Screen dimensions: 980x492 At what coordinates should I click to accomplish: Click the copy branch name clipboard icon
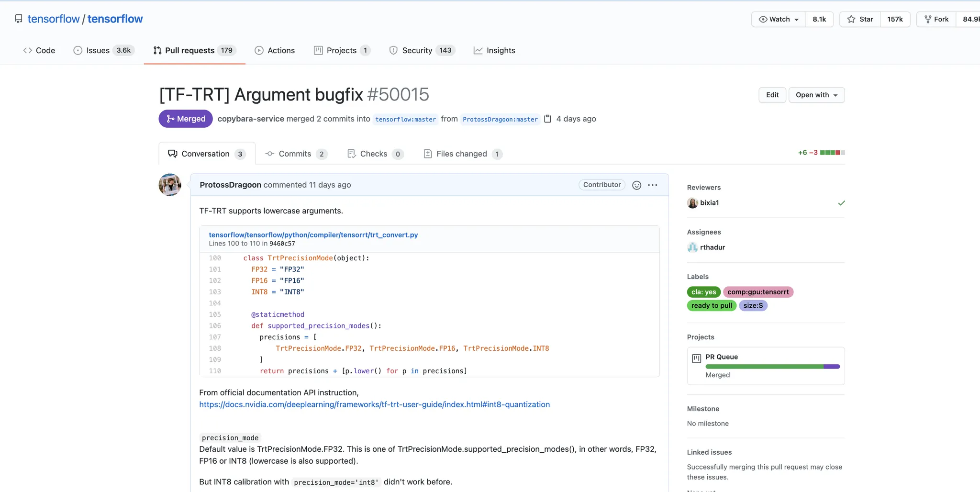pos(548,119)
